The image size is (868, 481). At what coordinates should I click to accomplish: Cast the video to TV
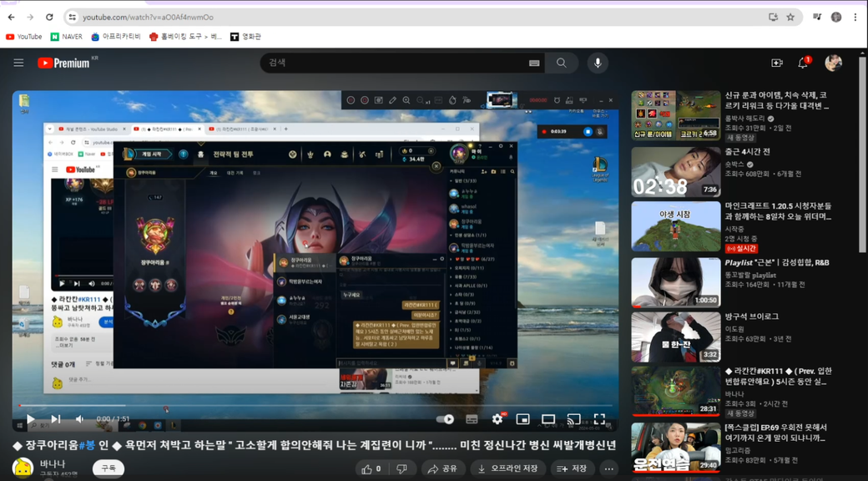click(x=573, y=419)
